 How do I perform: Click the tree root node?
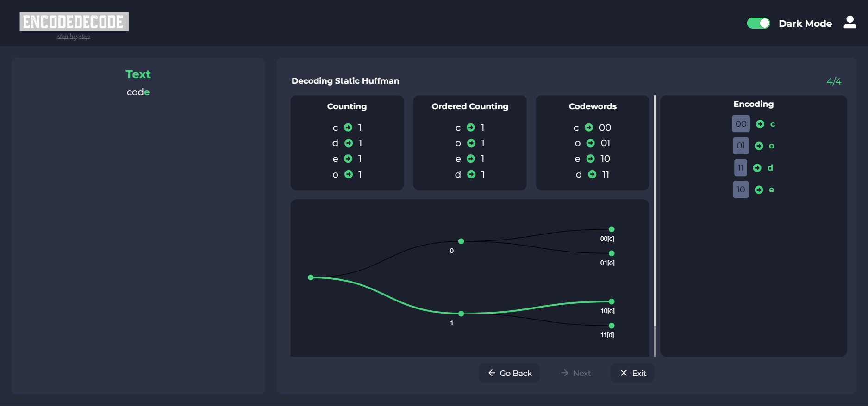pos(311,277)
